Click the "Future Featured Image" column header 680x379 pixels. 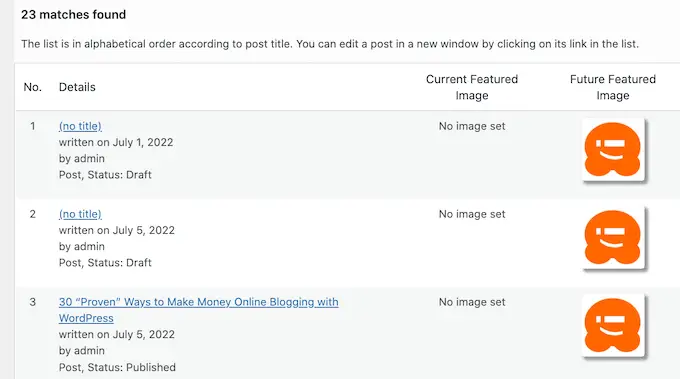(x=613, y=87)
